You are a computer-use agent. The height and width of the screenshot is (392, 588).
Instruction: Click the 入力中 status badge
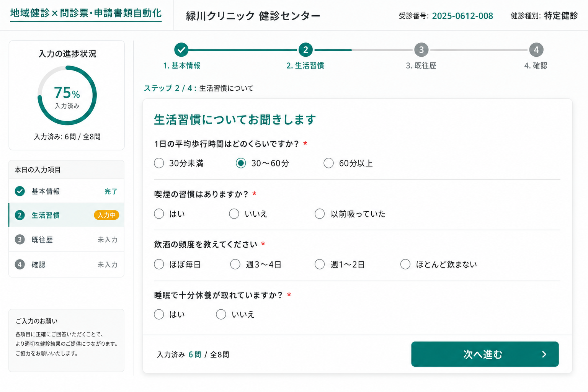(106, 215)
